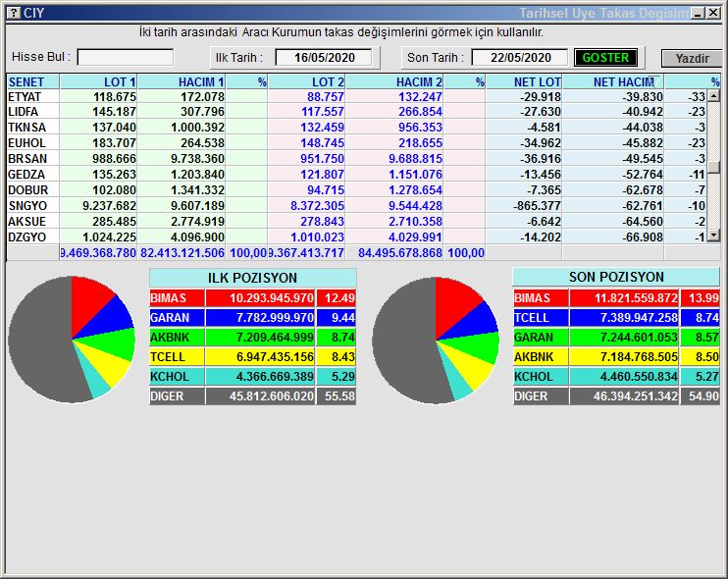Viewport: 728px width, 579px height.
Task: Click HACIM 2 value 9.688.815
Action: 416,159
